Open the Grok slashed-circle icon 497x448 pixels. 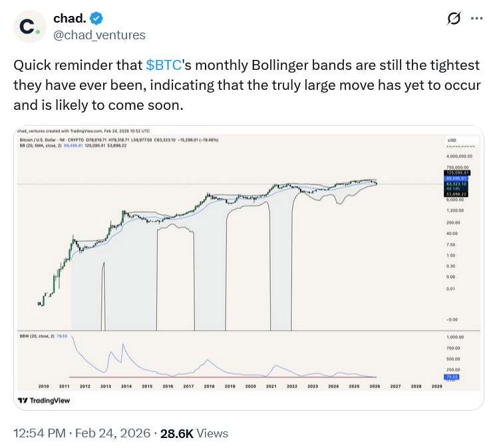[x=454, y=19]
